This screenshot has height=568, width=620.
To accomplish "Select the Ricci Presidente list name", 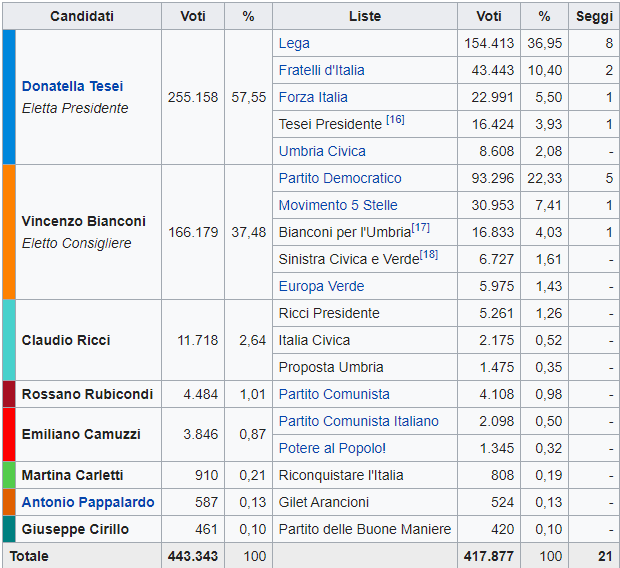I will click(329, 313).
